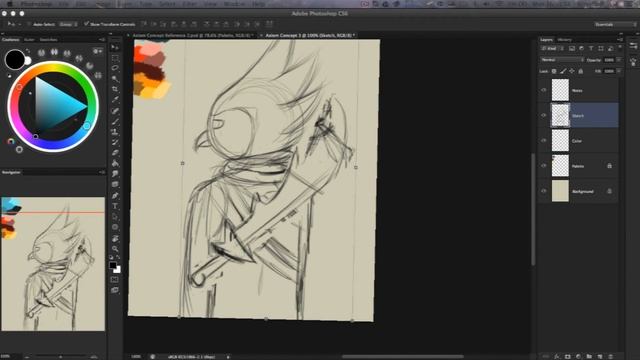Select the Lasso tool
This screenshot has height=360, width=640.
(115, 68)
